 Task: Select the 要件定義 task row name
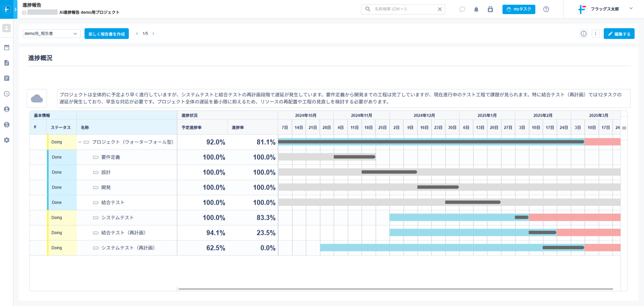[x=111, y=157]
